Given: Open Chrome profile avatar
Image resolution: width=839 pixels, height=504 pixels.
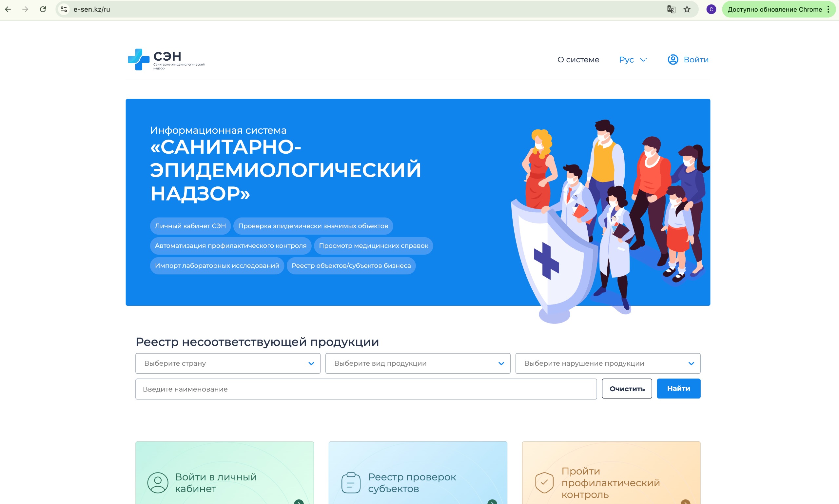Looking at the screenshot, I should [x=711, y=9].
